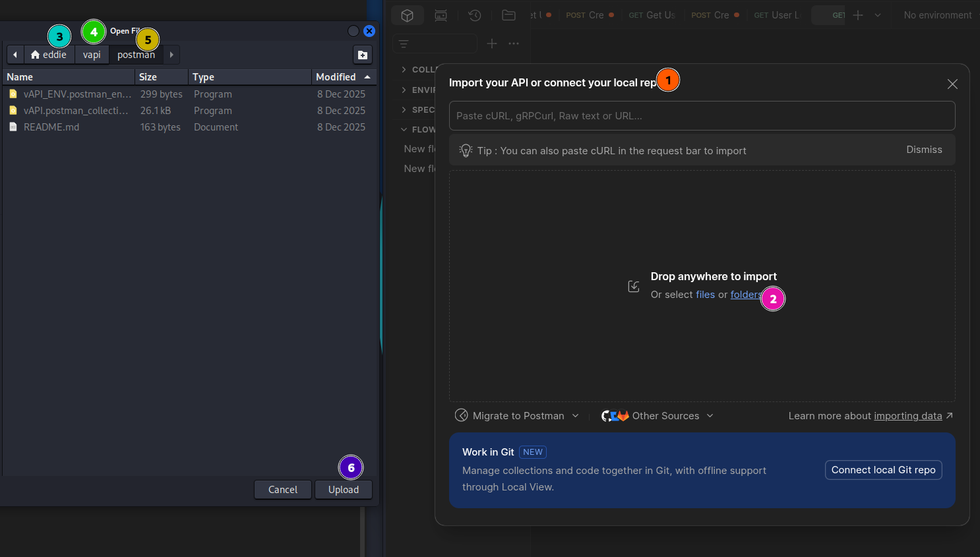The width and height of the screenshot is (980, 557).
Task: Switch to the GET Get Us request tab
Action: coord(652,15)
